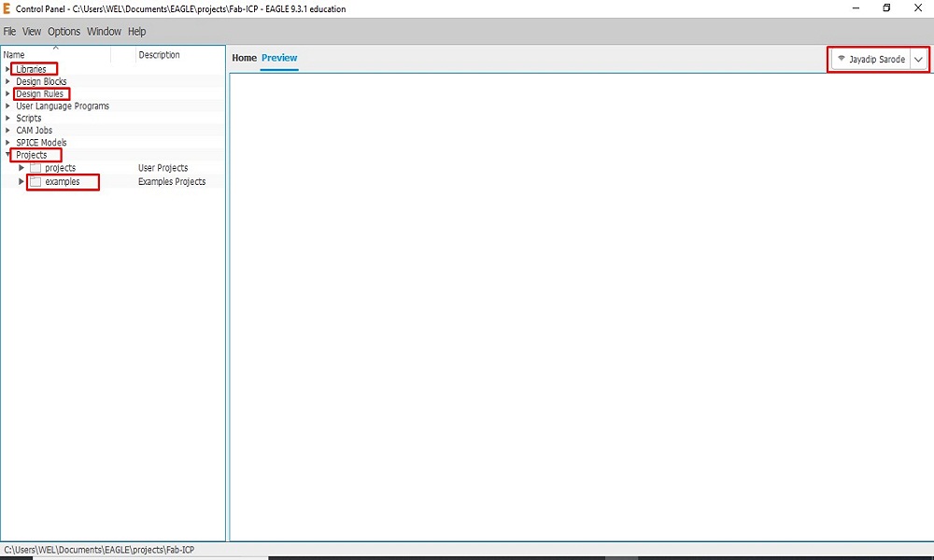934x560 pixels.
Task: Expand the SPICE Models node arrow
Action: [x=7, y=142]
